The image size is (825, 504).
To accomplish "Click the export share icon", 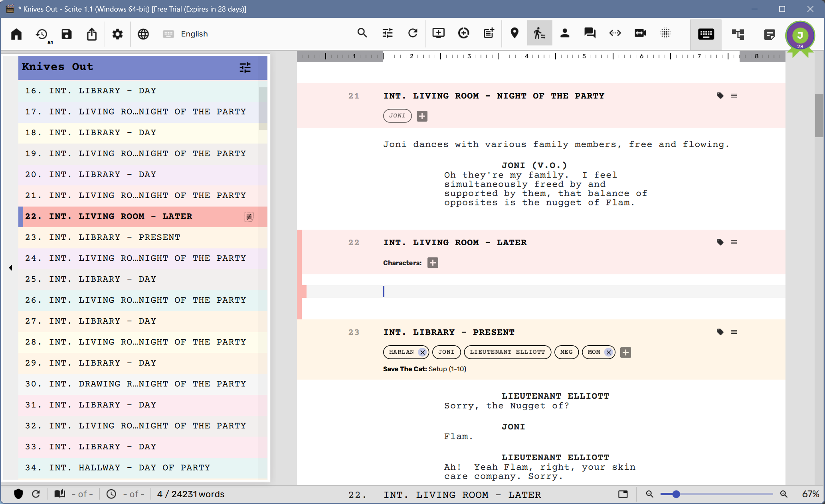I will click(x=92, y=34).
